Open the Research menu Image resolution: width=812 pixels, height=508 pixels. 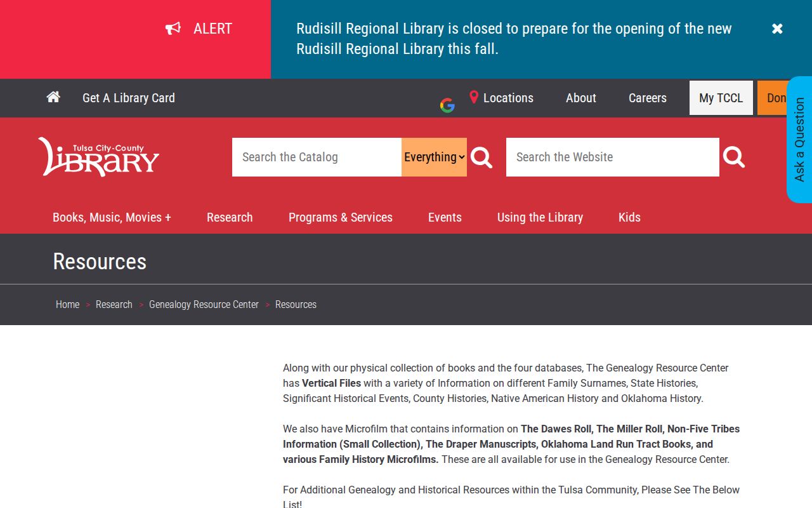point(230,217)
